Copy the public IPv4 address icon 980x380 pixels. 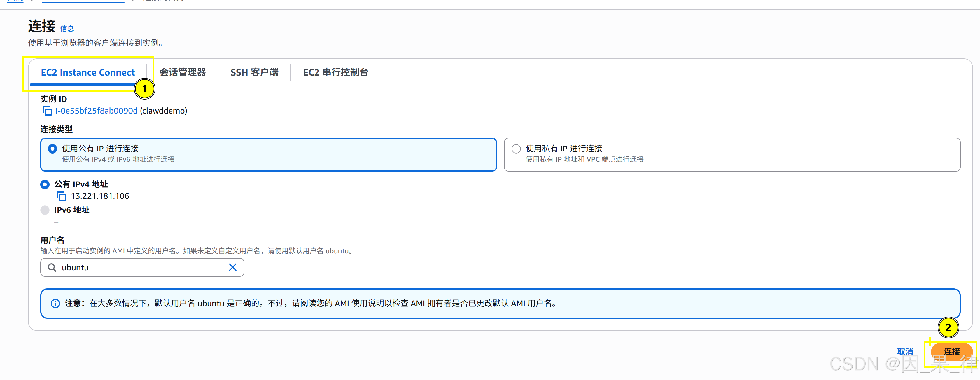pyautogui.click(x=61, y=196)
